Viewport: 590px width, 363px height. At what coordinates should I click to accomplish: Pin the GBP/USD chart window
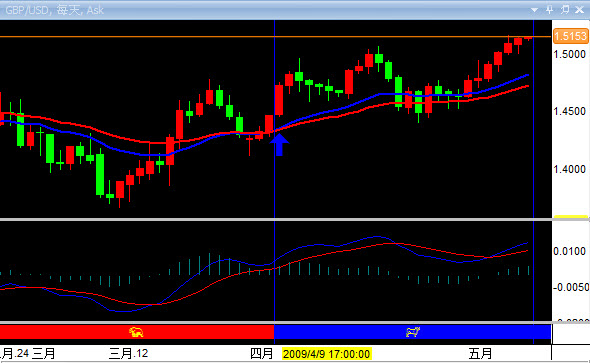point(550,10)
